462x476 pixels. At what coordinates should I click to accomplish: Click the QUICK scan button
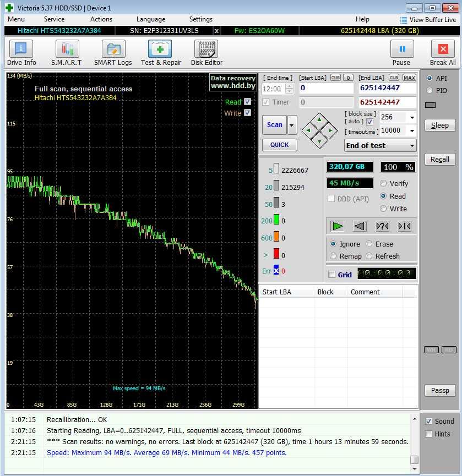coord(279,145)
